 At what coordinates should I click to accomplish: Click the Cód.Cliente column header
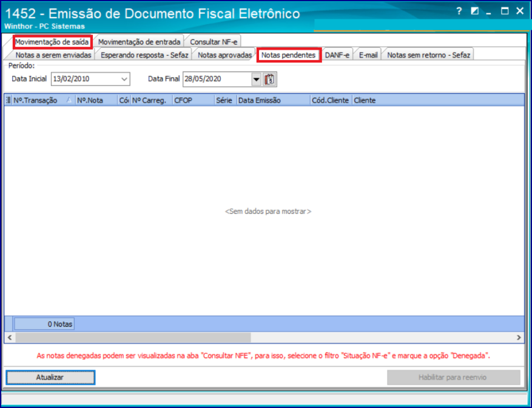click(x=331, y=100)
